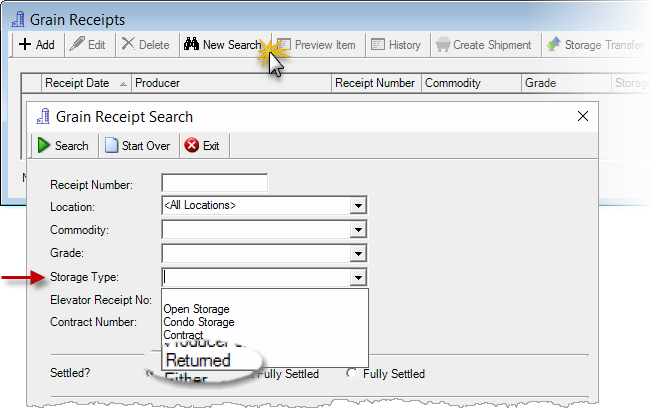Viewport: 657px width, 408px height.
Task: Click the green Search play icon
Action: pyautogui.click(x=44, y=145)
